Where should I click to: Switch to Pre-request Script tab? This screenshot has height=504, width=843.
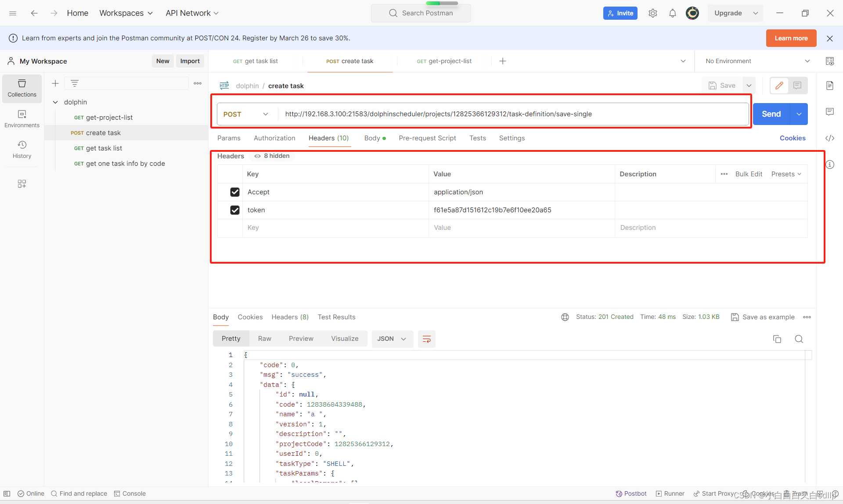point(427,138)
